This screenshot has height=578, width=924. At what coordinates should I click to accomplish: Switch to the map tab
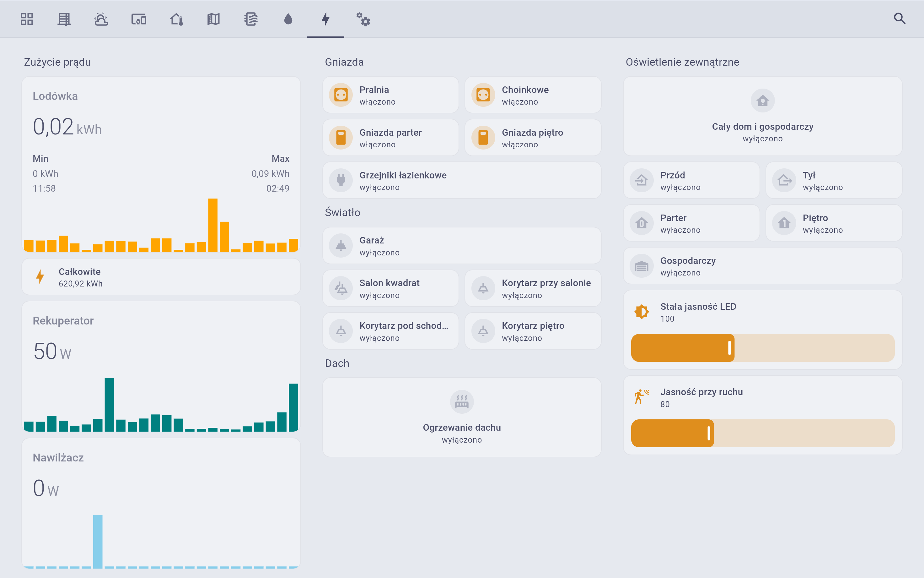click(213, 19)
